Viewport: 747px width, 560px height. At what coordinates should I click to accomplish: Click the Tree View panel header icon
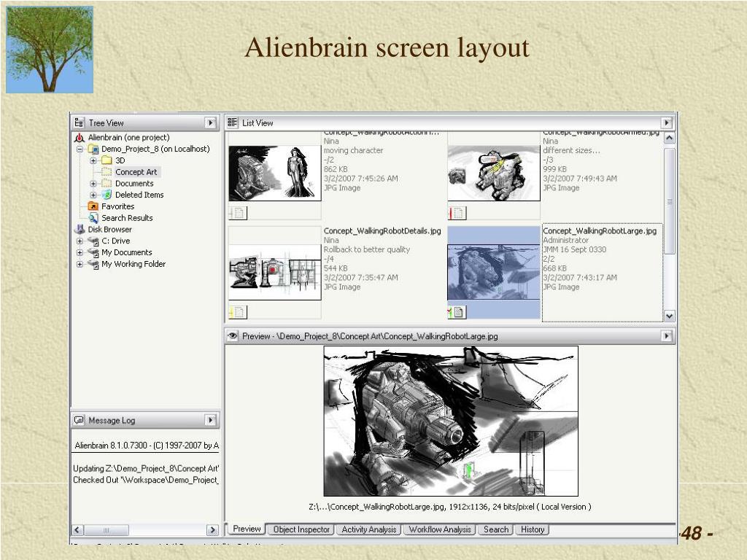click(79, 122)
